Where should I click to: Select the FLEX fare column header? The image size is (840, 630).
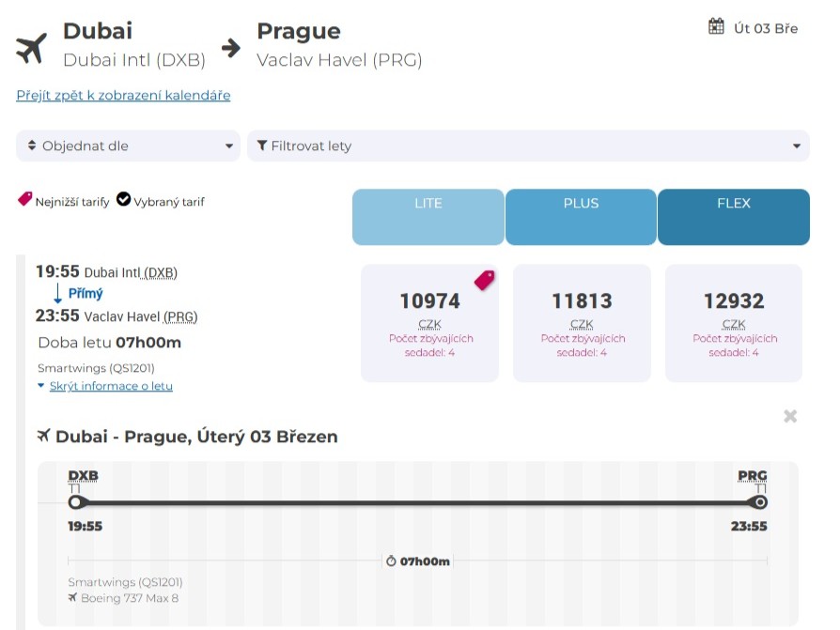[x=733, y=217]
